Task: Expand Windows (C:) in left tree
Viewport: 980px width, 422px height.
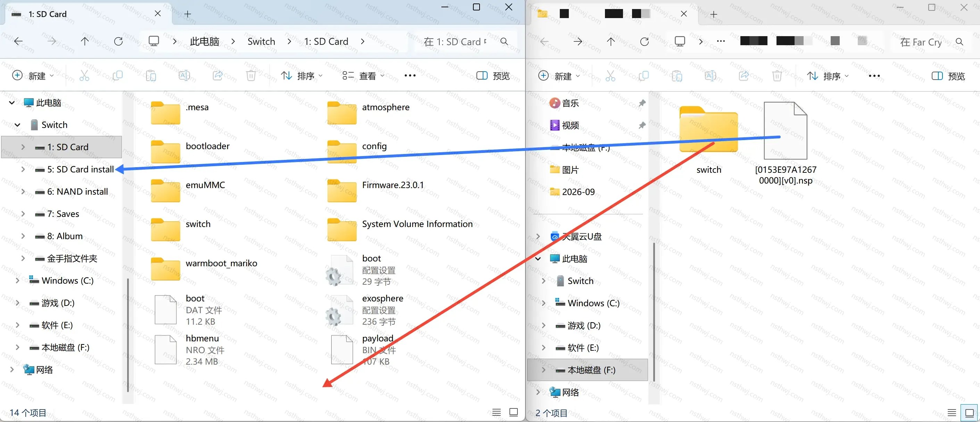Action: [x=17, y=281]
